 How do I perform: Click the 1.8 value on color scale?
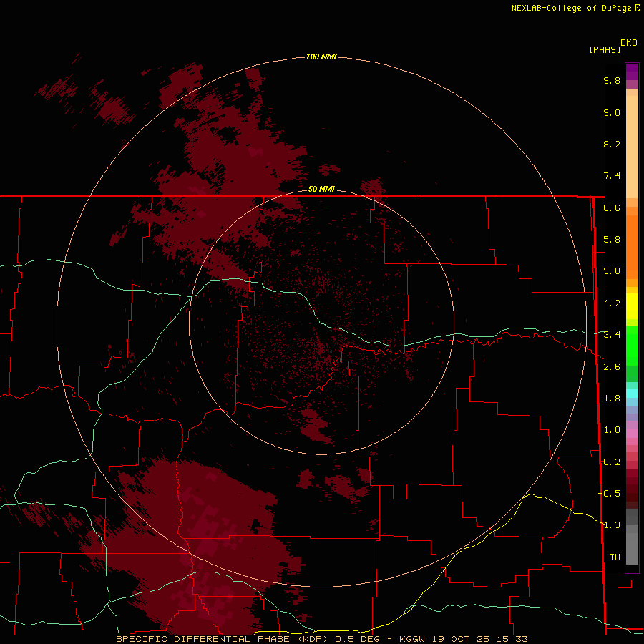pos(612,399)
